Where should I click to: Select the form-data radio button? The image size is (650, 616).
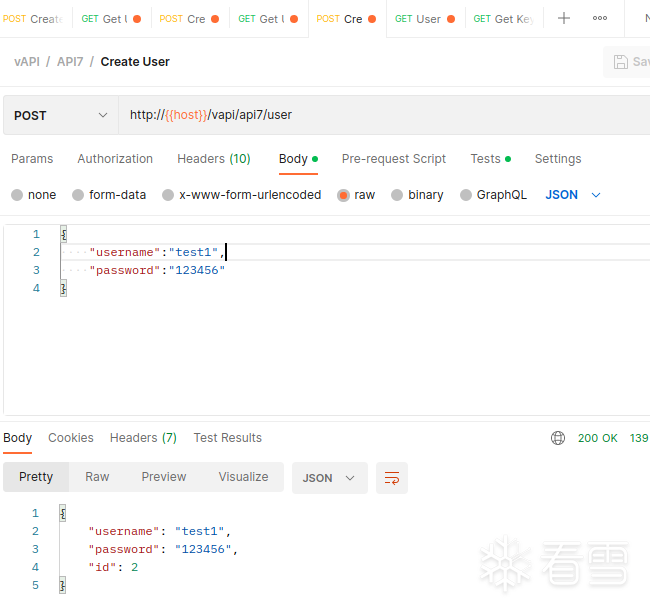pyautogui.click(x=79, y=195)
